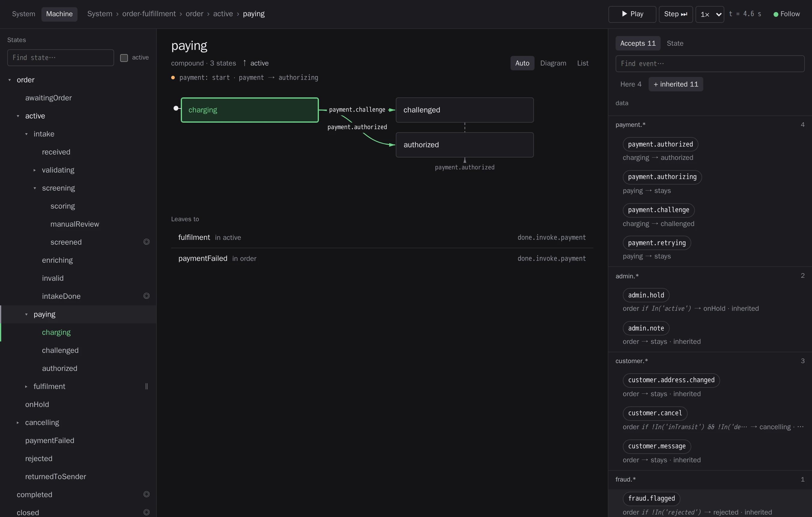Switch to the System tab
This screenshot has width=812, height=517.
(x=24, y=14)
